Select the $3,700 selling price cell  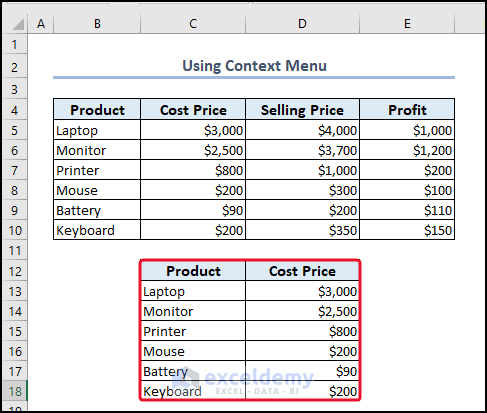tap(302, 150)
